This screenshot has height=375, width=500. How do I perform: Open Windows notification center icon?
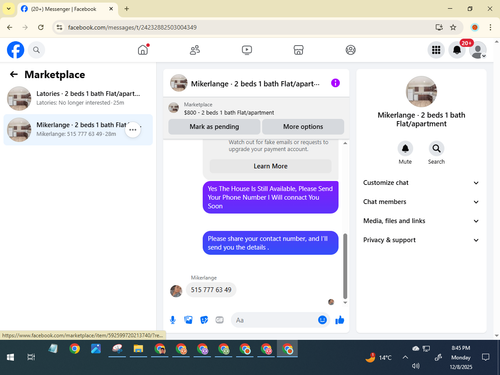click(486, 357)
